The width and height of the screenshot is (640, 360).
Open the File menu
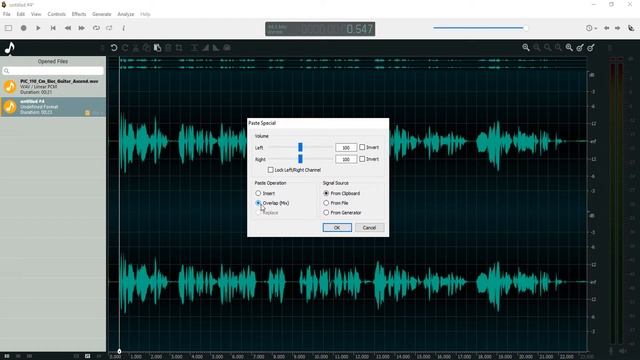pyautogui.click(x=7, y=14)
